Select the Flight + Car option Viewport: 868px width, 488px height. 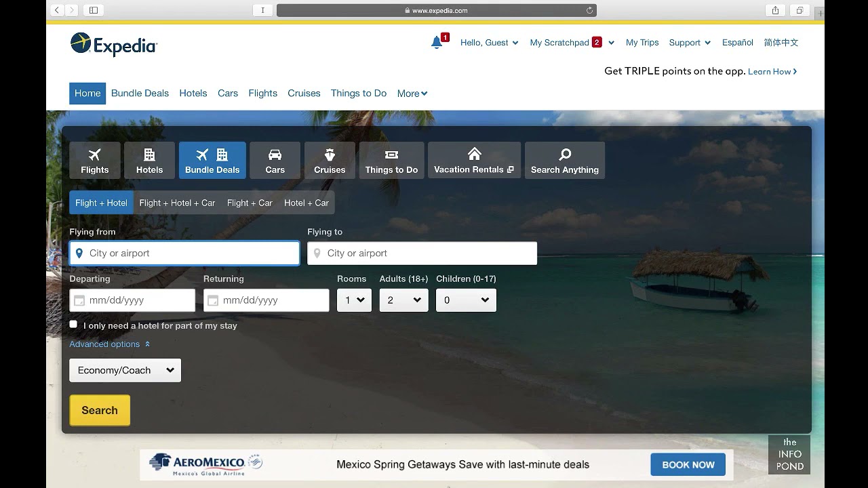[250, 203]
